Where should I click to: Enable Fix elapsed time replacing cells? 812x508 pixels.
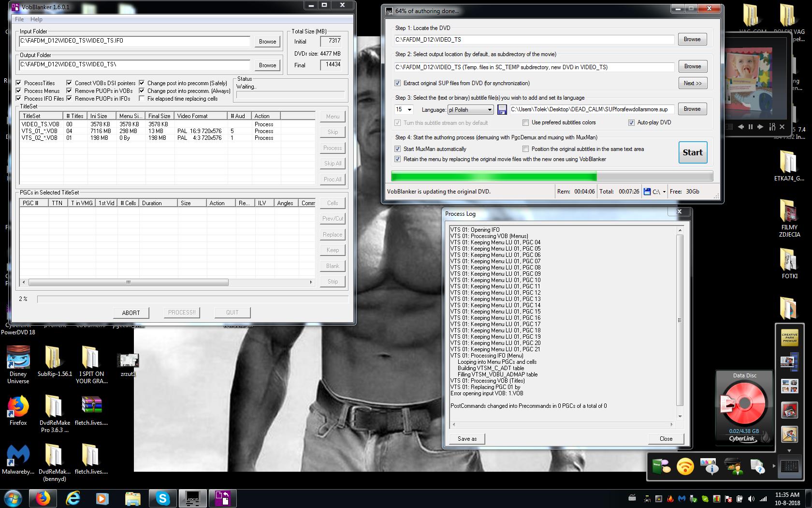142,99
